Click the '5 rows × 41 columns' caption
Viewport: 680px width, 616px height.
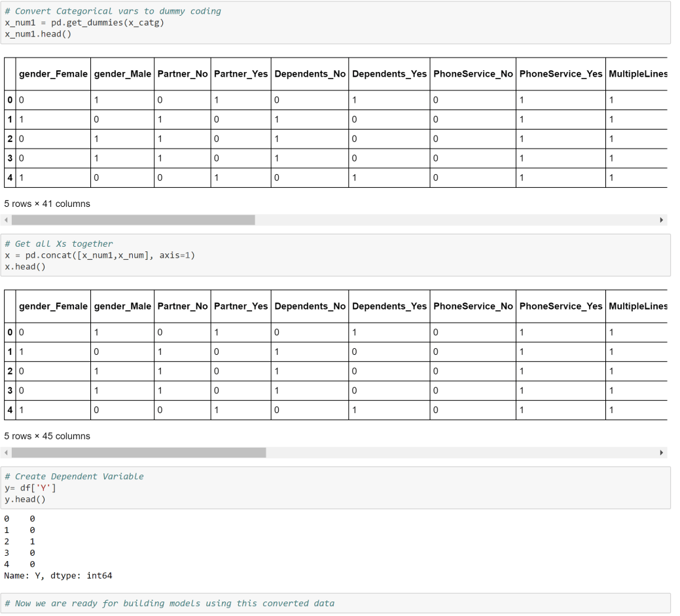coord(47,204)
